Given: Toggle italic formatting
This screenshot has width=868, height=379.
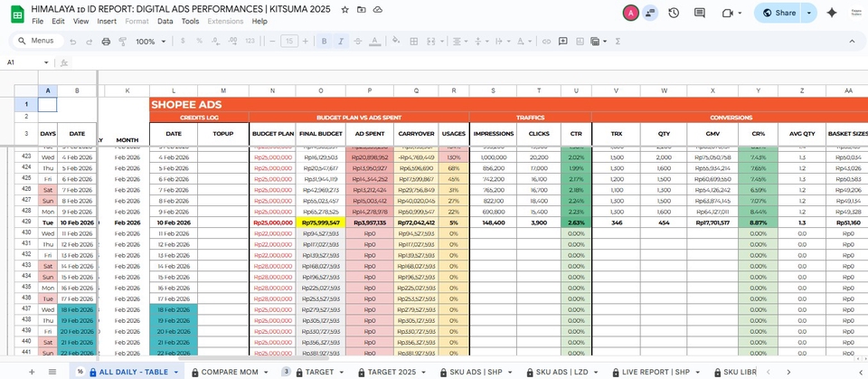Looking at the screenshot, I should point(341,41).
